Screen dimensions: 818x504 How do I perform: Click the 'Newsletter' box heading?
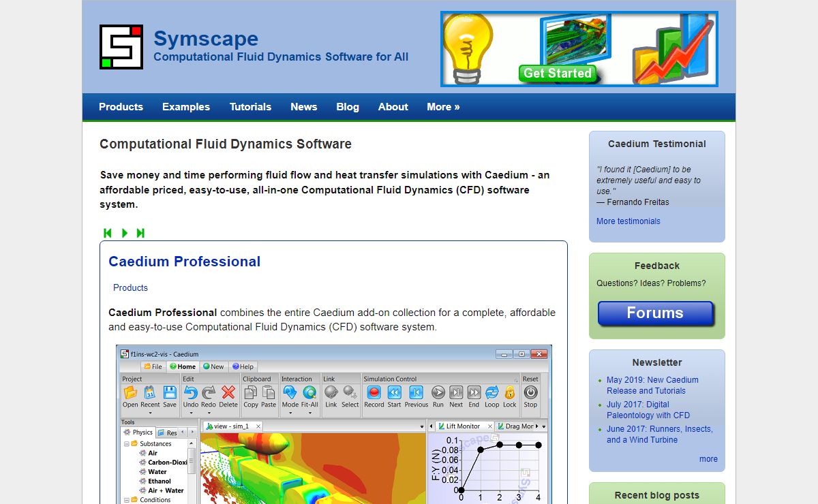657,362
